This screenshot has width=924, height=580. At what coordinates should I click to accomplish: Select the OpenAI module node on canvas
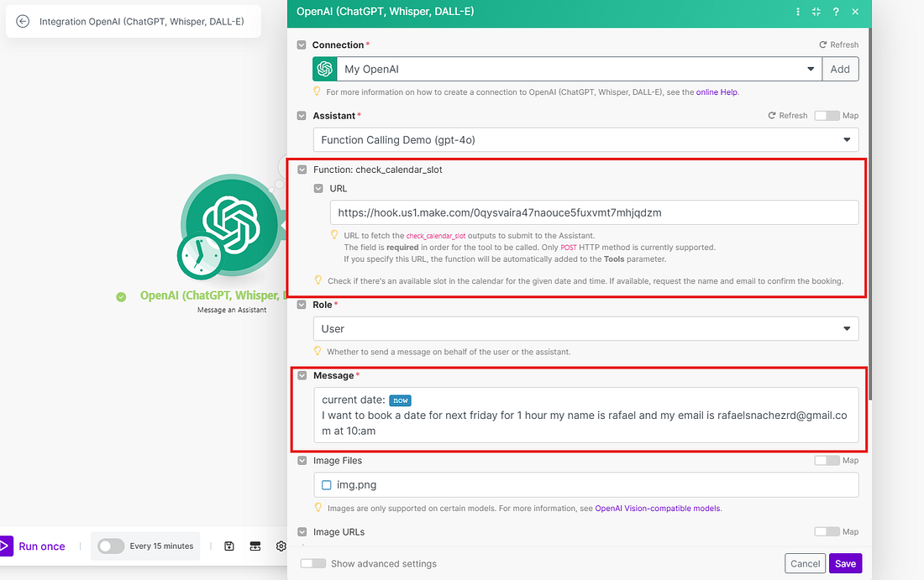[x=232, y=225]
